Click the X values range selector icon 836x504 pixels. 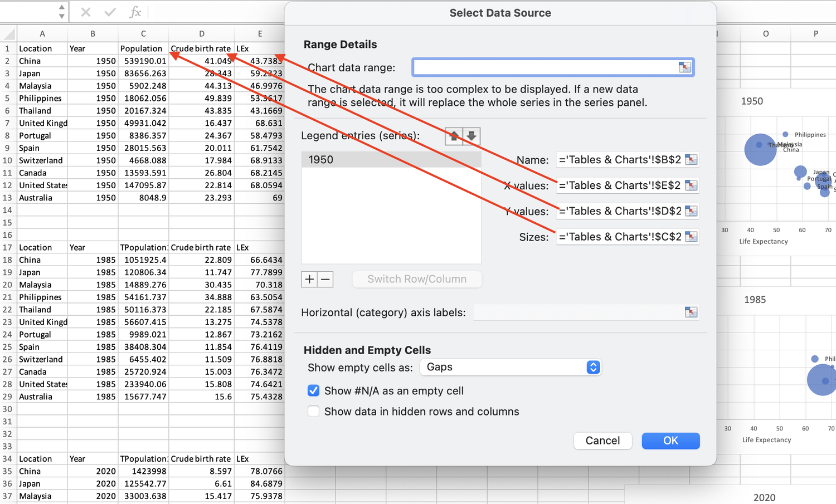[691, 185]
